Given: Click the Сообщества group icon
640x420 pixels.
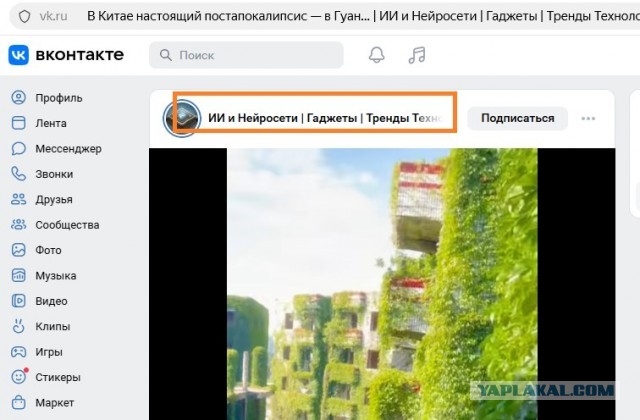Looking at the screenshot, I should point(18,224).
